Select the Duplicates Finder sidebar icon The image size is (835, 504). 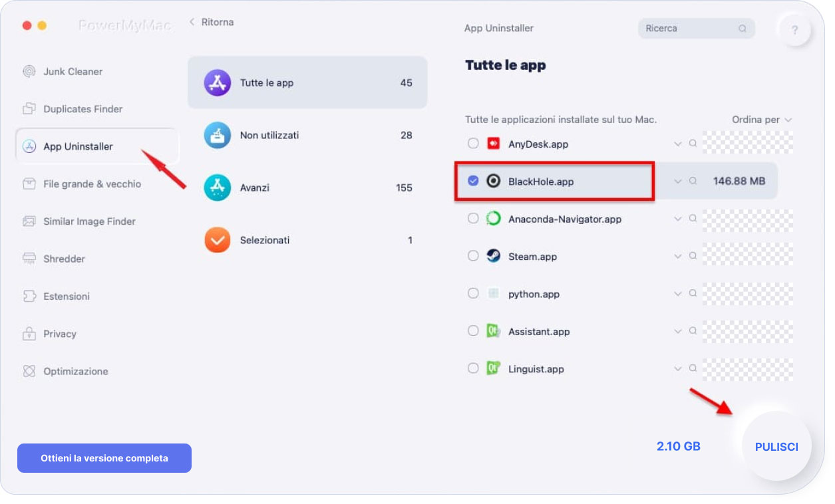[29, 109]
